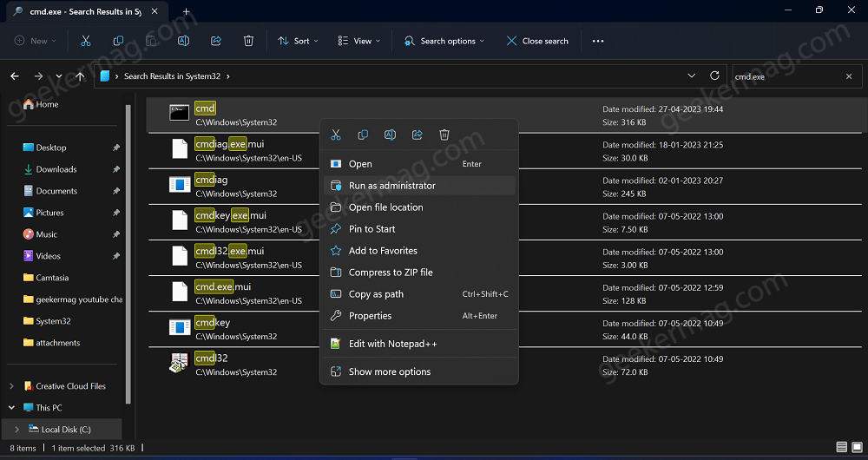
Task: Open the recent locations dropdown arrow
Action: (59, 76)
